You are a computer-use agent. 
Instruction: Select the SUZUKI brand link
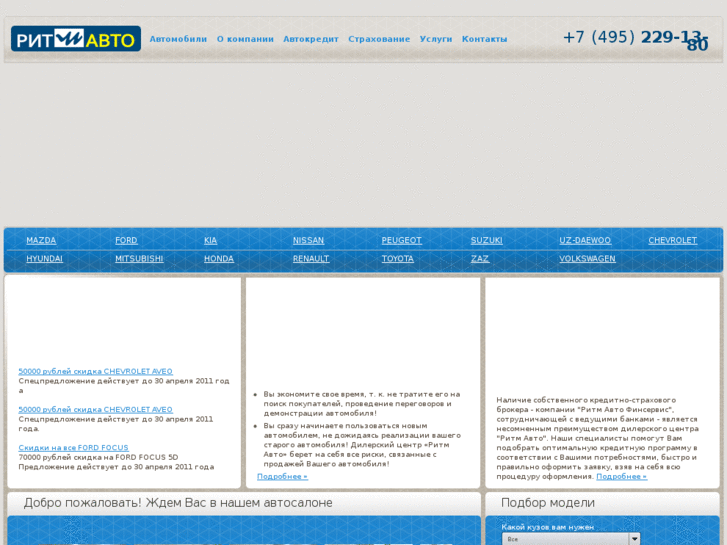(486, 240)
